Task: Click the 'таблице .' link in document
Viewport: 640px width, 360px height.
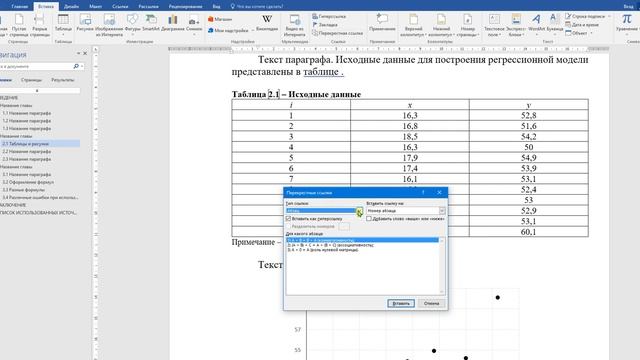Action: tap(323, 71)
